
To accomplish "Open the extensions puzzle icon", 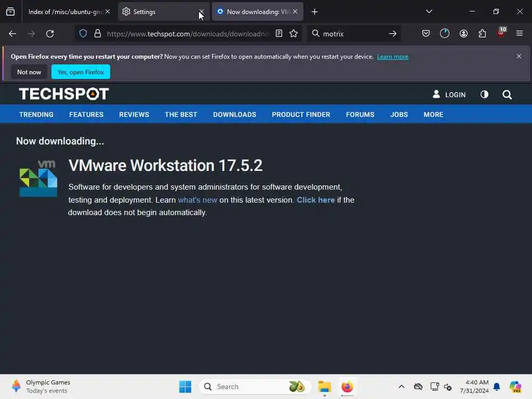I will pyautogui.click(x=482, y=34).
